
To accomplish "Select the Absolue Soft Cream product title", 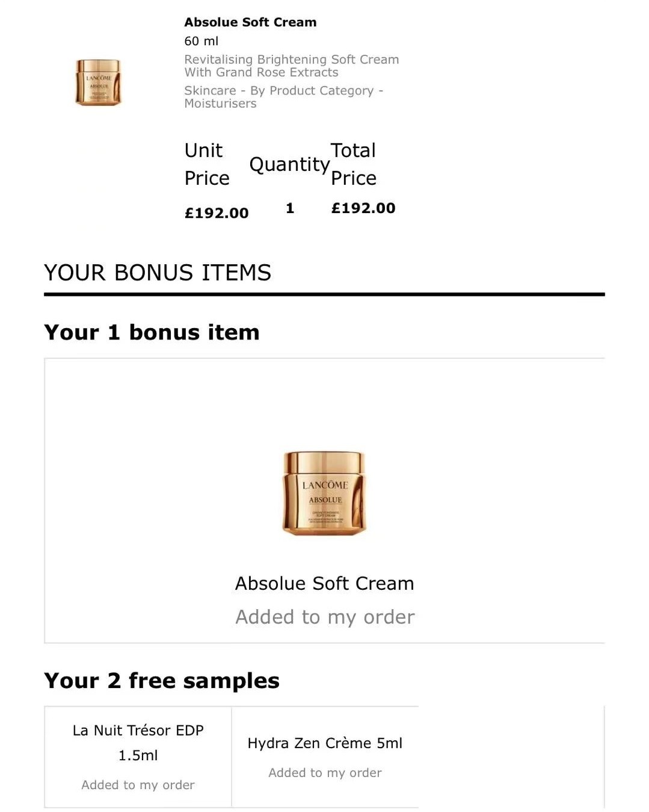I will tap(250, 22).
